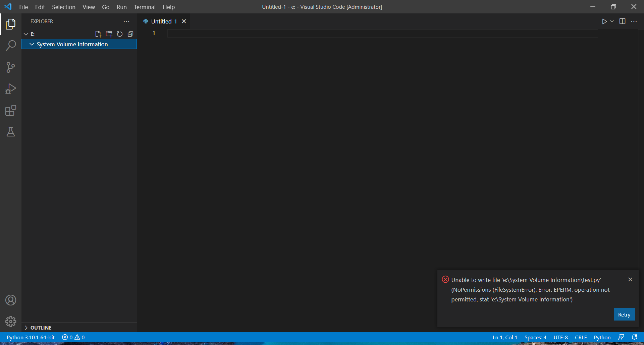Open editor more actions menu
The width and height of the screenshot is (644, 345).
pyautogui.click(x=634, y=21)
